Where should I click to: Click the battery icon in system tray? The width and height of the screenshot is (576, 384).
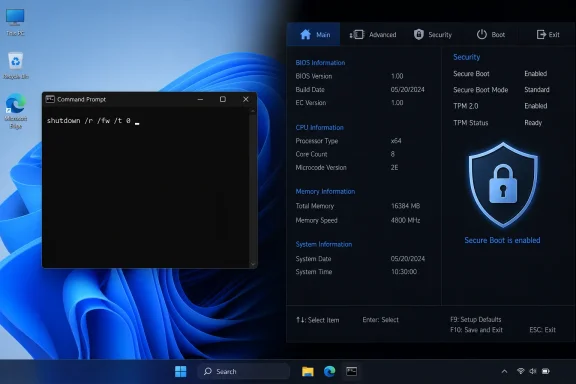546,371
